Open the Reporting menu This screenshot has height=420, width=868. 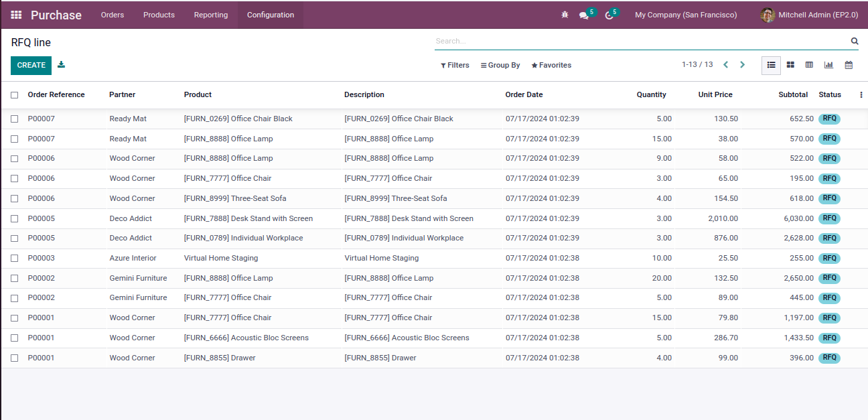[x=211, y=15]
